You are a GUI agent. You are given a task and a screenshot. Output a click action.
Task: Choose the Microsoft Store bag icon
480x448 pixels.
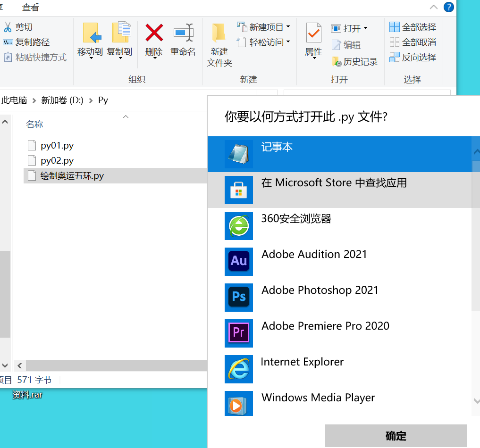click(239, 190)
